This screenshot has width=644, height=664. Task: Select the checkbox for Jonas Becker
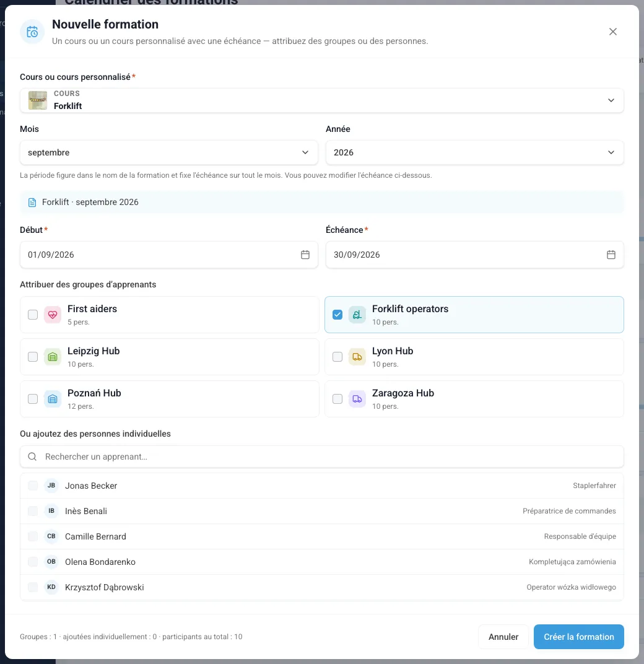coord(33,486)
